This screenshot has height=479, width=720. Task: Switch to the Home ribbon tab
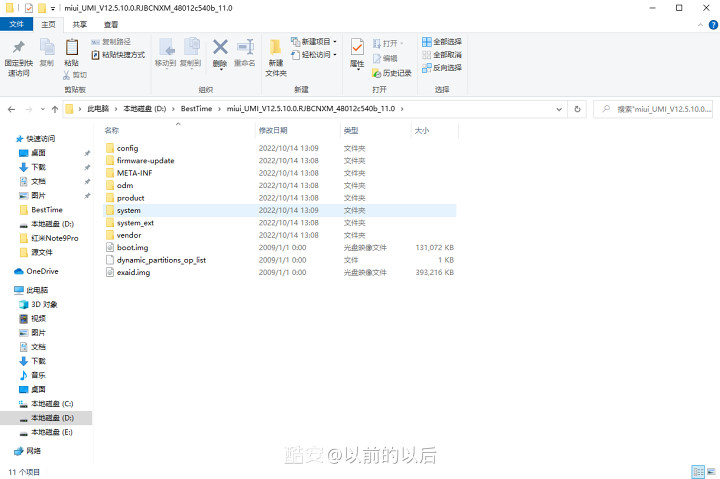tap(48, 24)
